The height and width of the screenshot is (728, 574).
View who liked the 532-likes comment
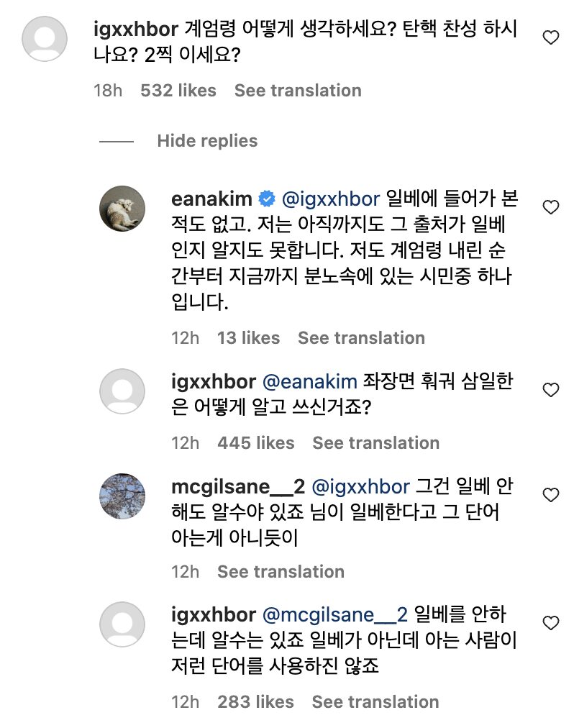point(178,91)
